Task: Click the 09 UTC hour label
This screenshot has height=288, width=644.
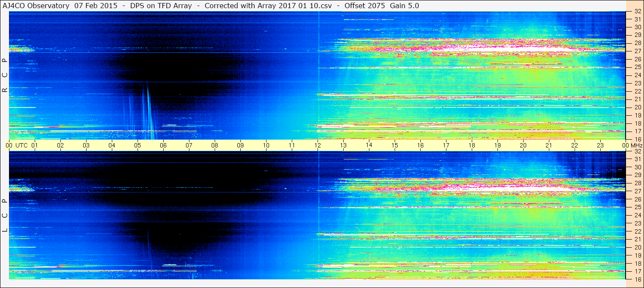Action: (240, 145)
